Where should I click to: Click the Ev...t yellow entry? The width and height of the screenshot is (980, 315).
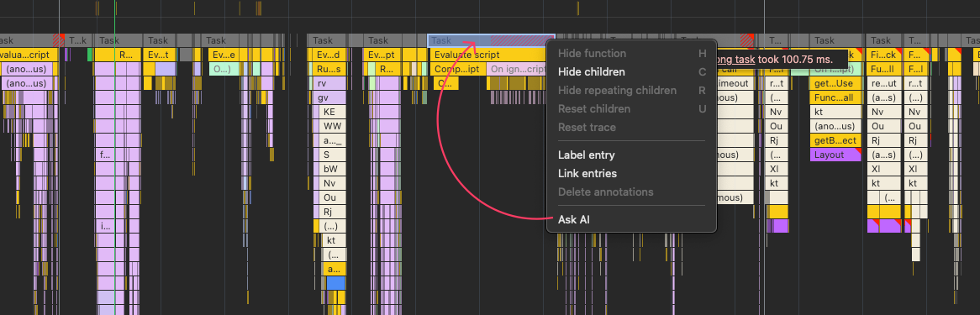point(160,55)
